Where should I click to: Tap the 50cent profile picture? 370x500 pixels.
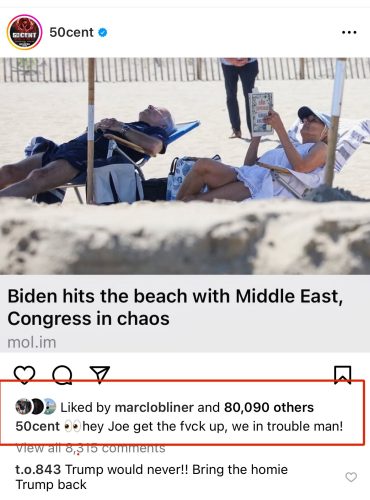coord(24,32)
